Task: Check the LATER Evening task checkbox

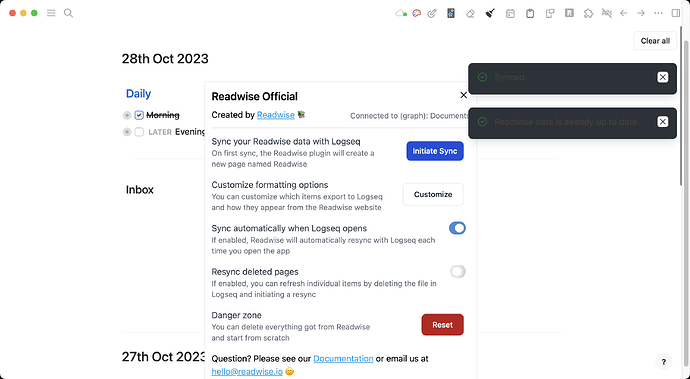Action: click(x=139, y=132)
